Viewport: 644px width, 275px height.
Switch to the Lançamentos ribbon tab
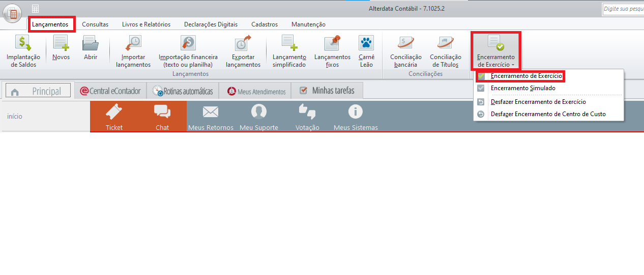tap(50, 24)
